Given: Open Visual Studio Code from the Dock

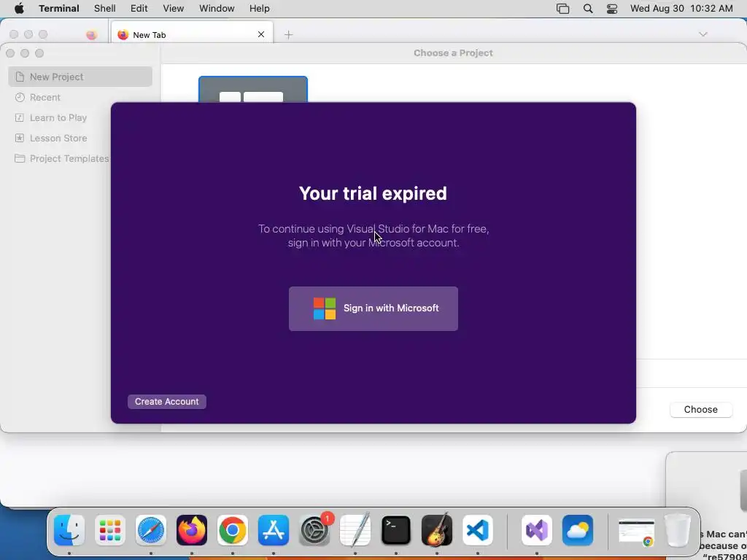Looking at the screenshot, I should point(478,530).
